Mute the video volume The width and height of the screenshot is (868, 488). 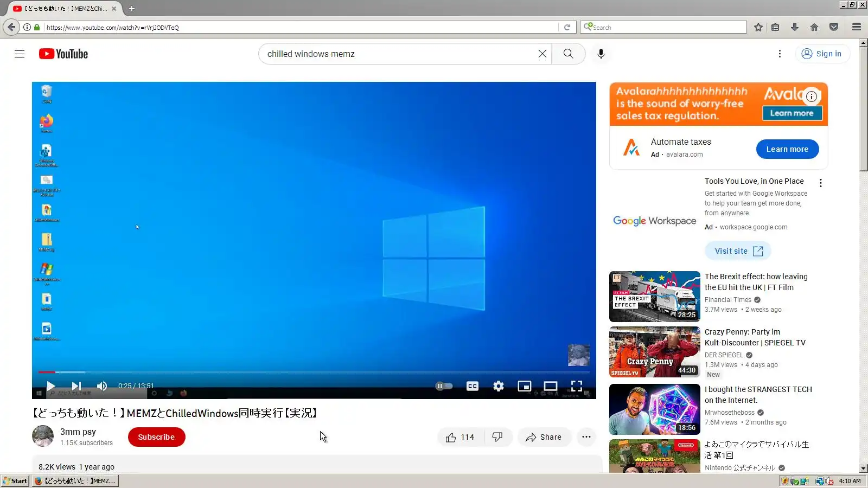point(101,386)
